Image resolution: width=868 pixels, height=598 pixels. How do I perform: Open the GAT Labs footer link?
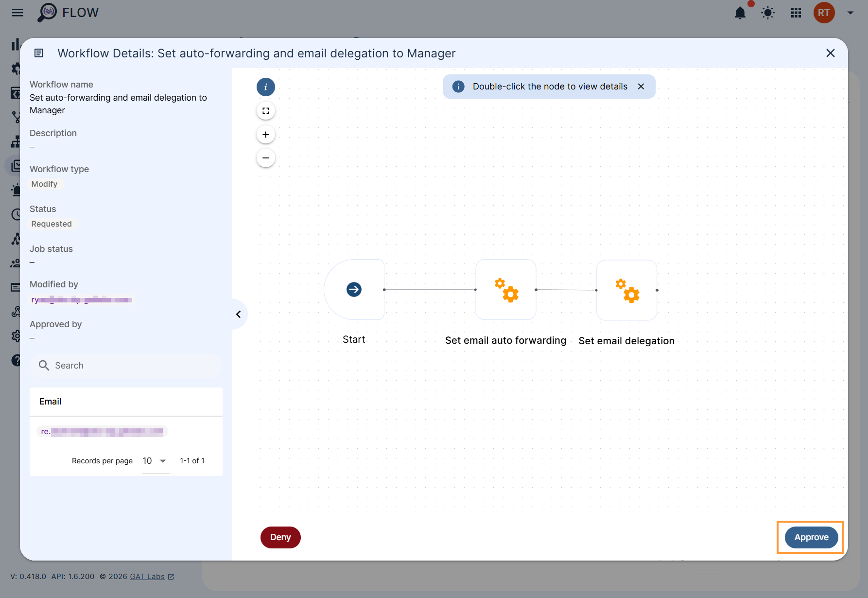(x=147, y=577)
